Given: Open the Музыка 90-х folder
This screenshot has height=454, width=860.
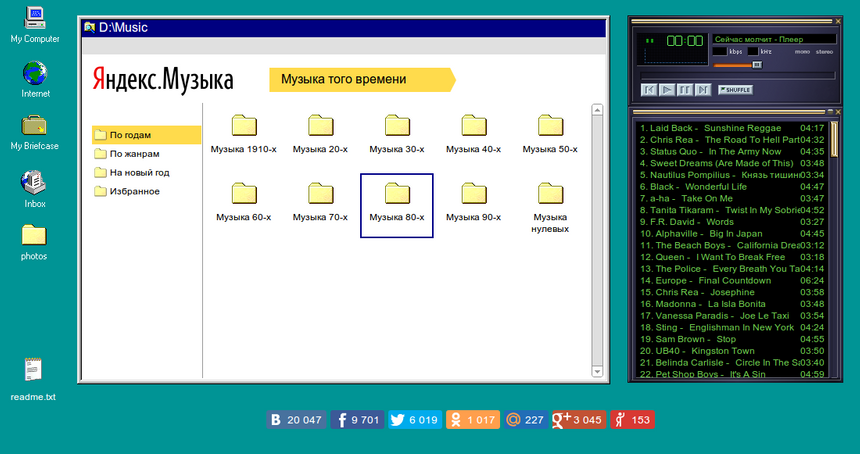Looking at the screenshot, I should pos(473,202).
